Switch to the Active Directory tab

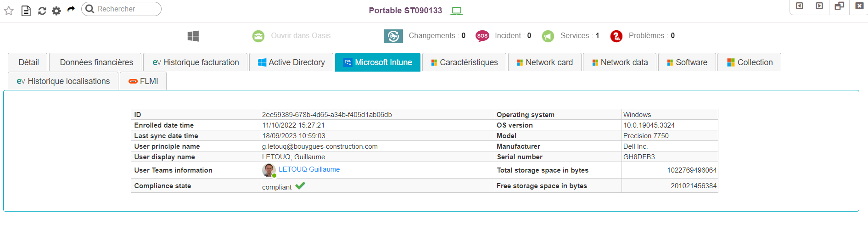291,62
